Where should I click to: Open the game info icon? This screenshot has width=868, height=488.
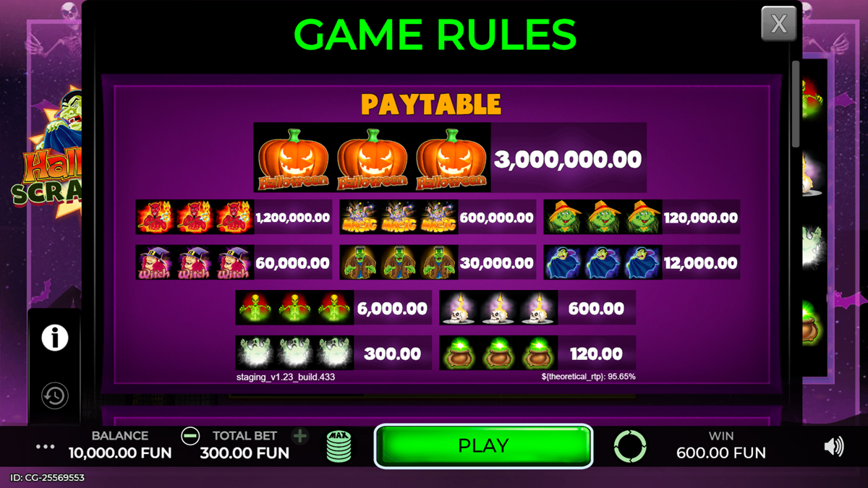[x=54, y=338]
